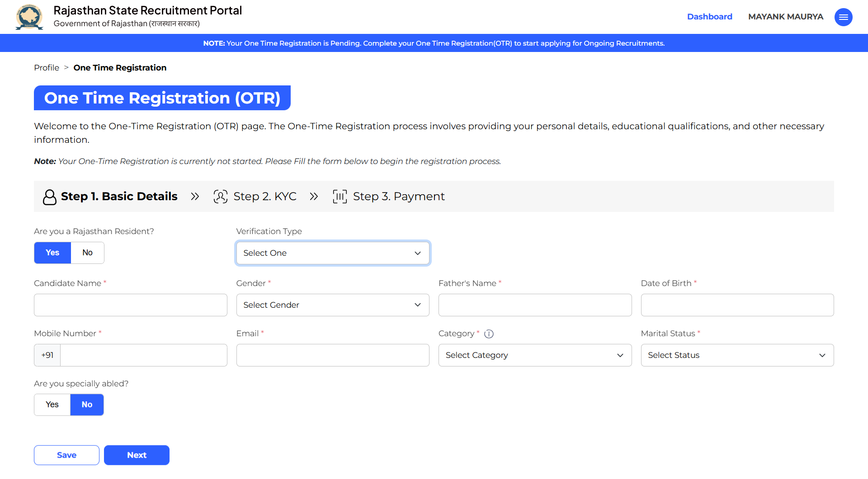Go to the Dashboard menu link

click(x=709, y=17)
